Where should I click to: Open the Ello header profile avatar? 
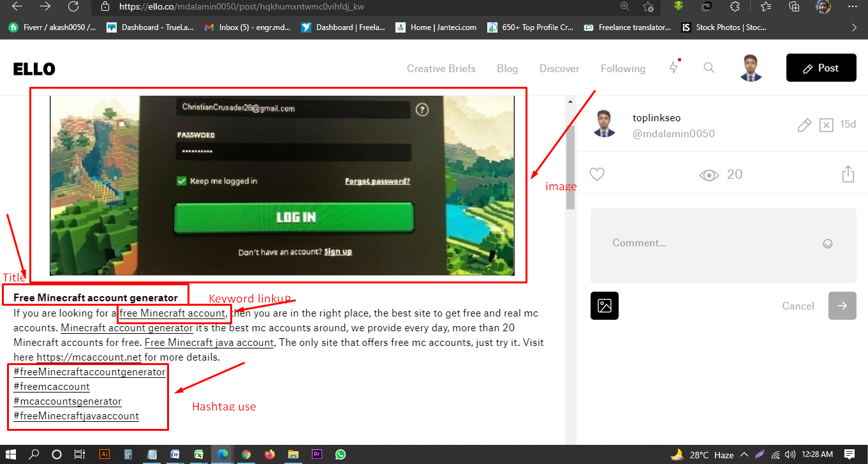(x=751, y=68)
